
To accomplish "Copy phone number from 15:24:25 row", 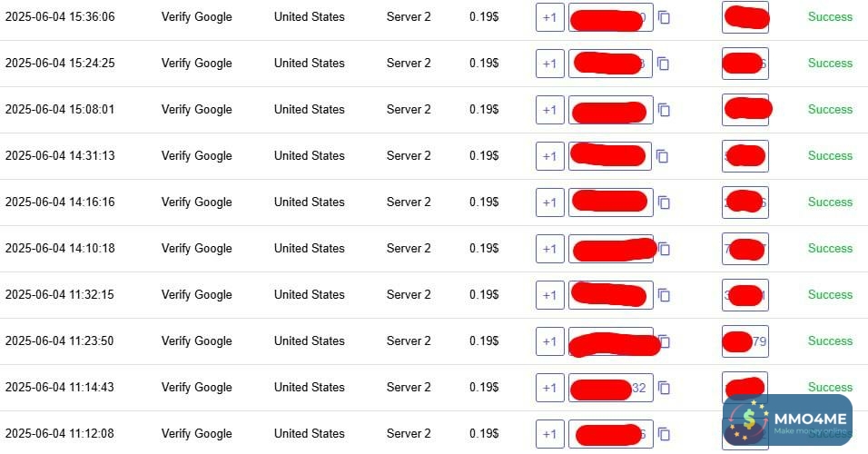I will click(x=664, y=64).
